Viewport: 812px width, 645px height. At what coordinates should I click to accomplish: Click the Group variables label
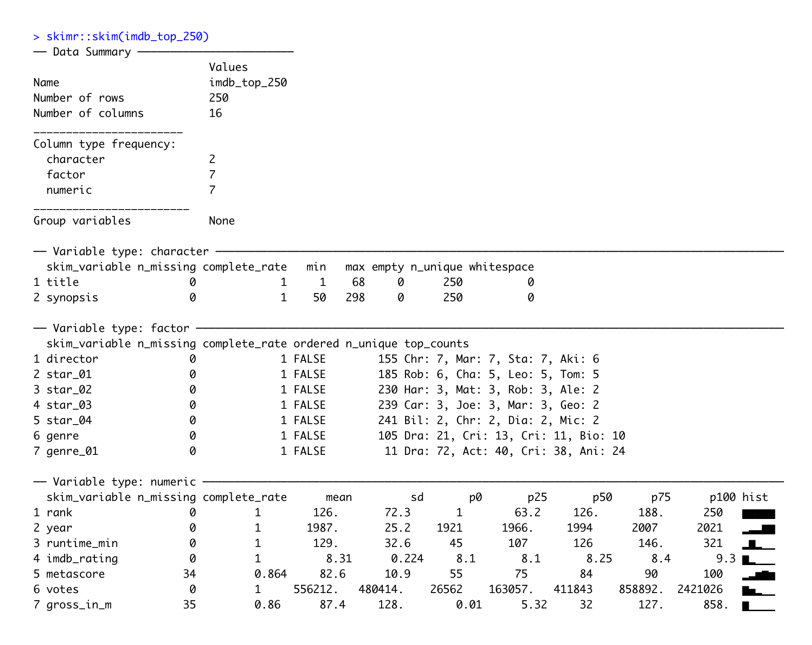[x=82, y=221]
